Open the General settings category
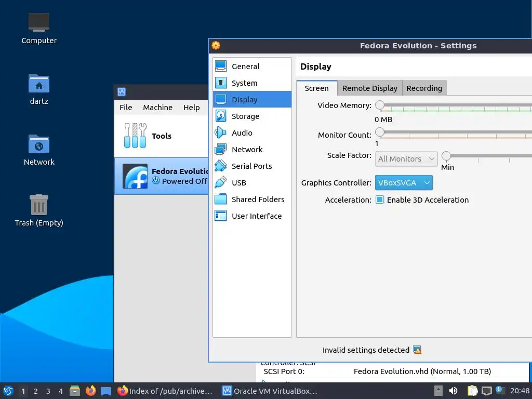The width and height of the screenshot is (532, 399). (x=252, y=66)
